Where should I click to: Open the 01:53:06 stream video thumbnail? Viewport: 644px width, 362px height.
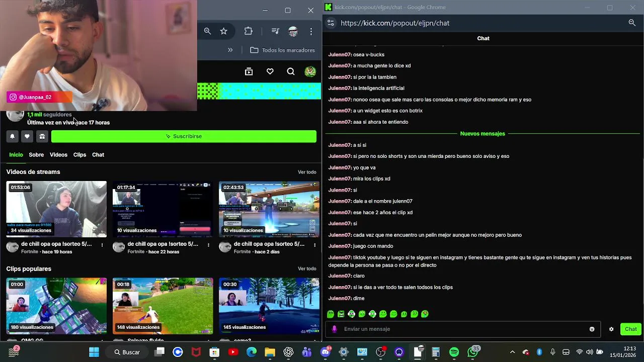click(x=56, y=209)
